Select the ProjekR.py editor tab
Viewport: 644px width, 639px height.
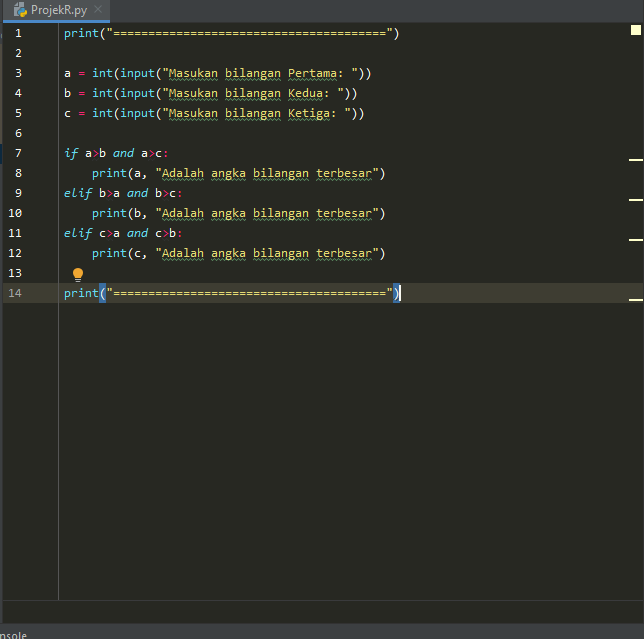tap(56, 10)
